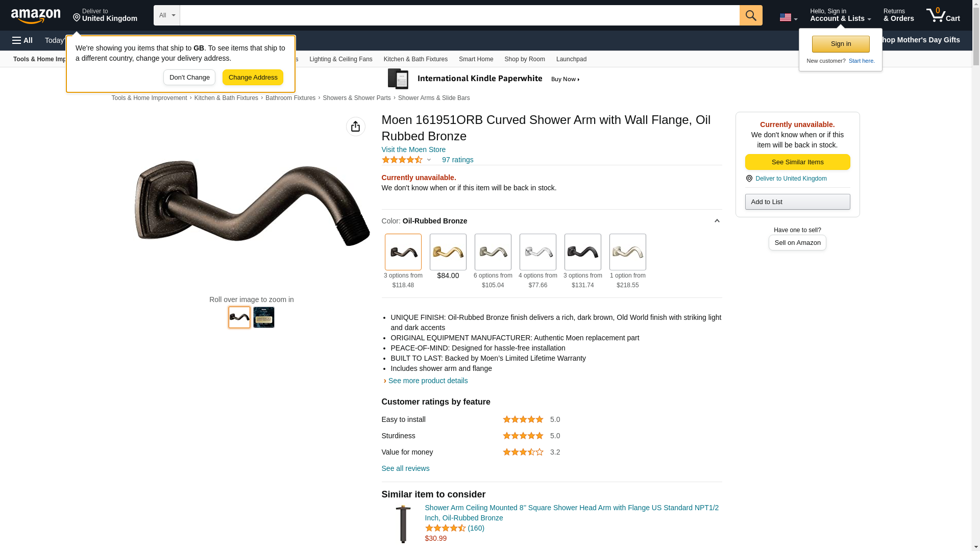Choose the chrome color option from $77.66

point(538,252)
